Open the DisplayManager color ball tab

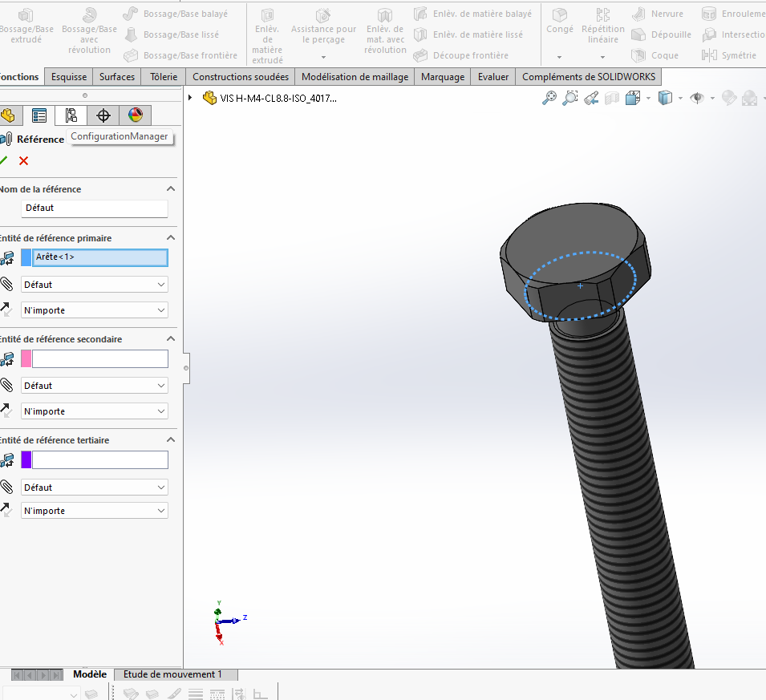135,115
